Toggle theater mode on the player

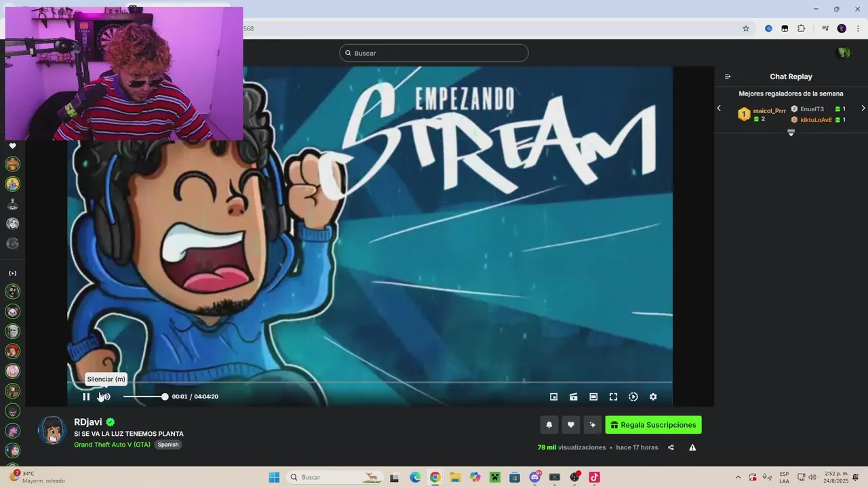[x=593, y=396]
